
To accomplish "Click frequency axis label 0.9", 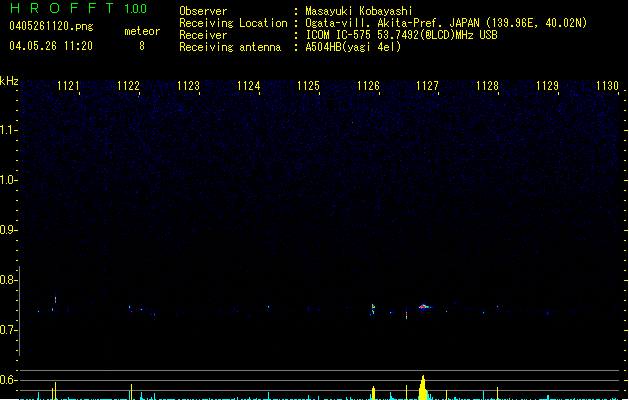I will point(7,230).
